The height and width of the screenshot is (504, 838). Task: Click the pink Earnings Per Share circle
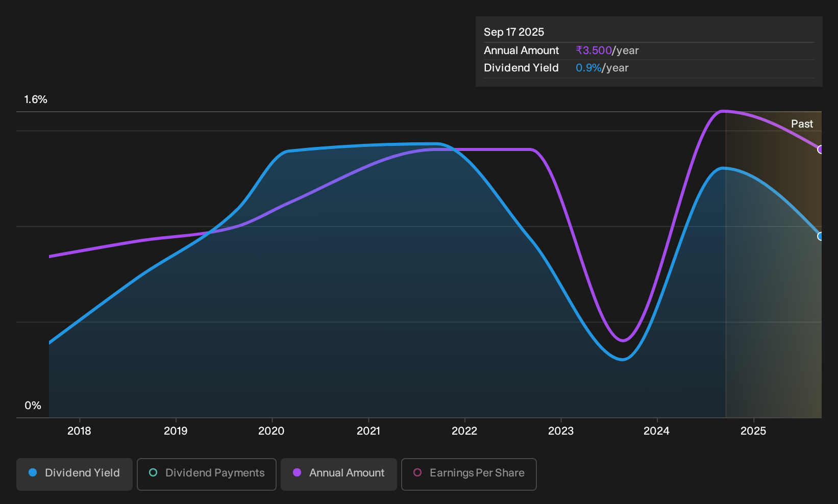point(417,473)
